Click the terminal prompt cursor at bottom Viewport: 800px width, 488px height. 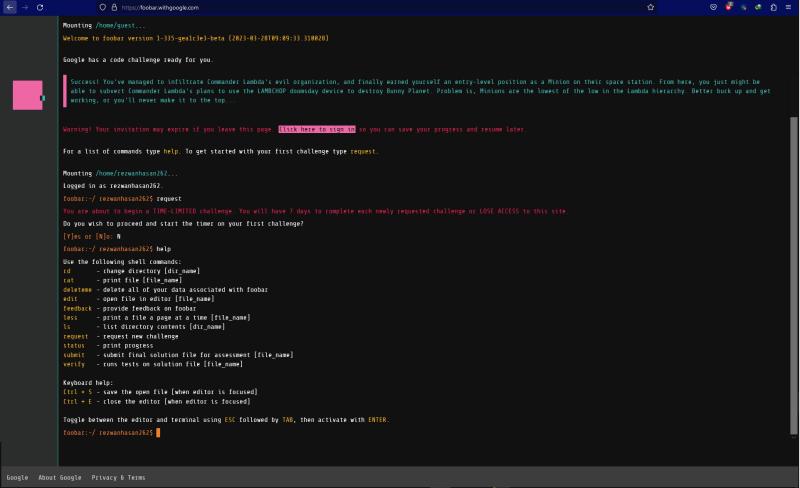158,432
